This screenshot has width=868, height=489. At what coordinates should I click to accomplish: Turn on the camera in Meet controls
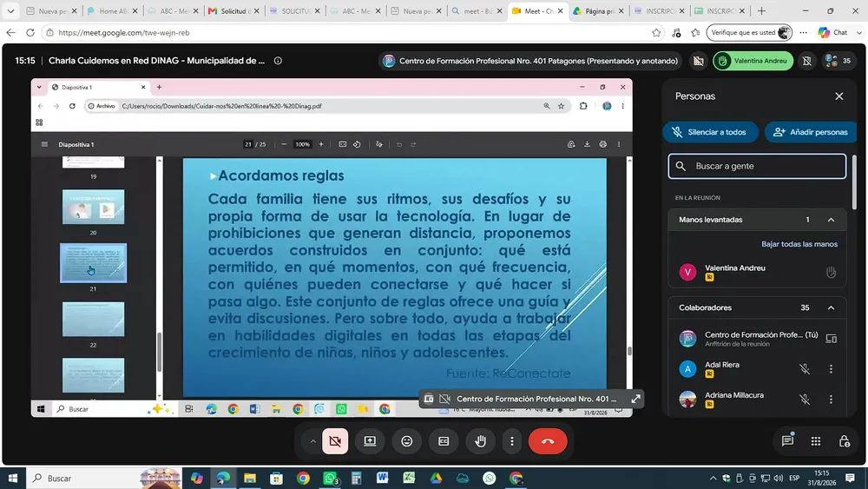pyautogui.click(x=335, y=441)
